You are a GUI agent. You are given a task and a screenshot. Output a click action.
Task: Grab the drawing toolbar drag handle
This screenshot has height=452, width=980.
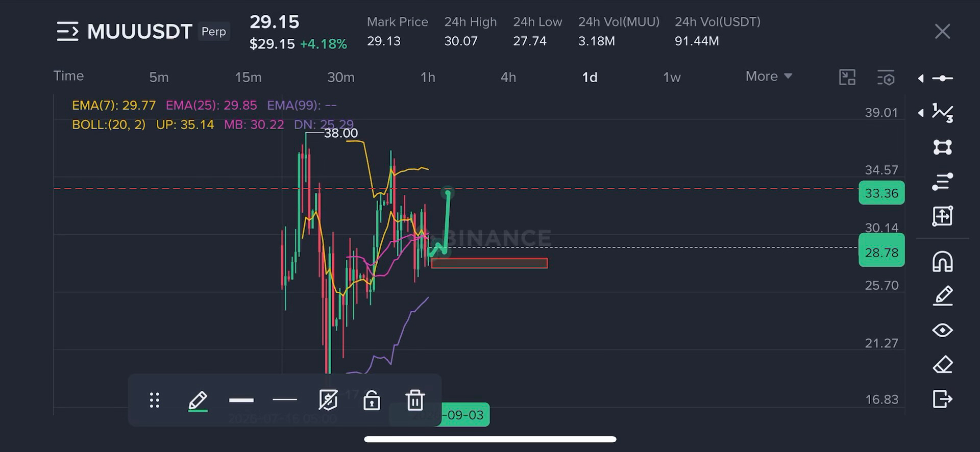point(155,400)
